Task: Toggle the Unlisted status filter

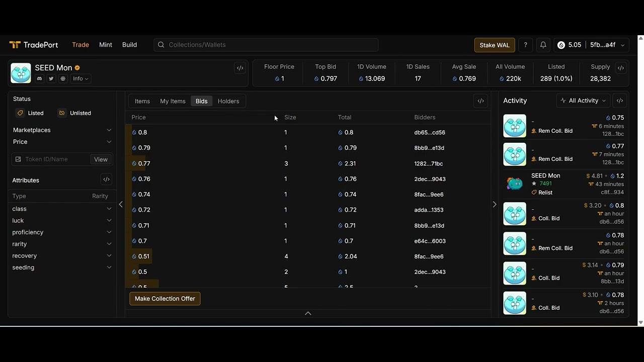Action: coord(74,113)
